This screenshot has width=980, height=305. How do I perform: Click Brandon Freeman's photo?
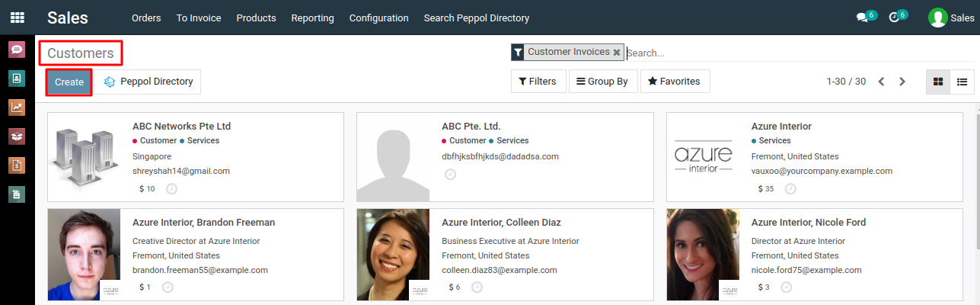(84, 254)
